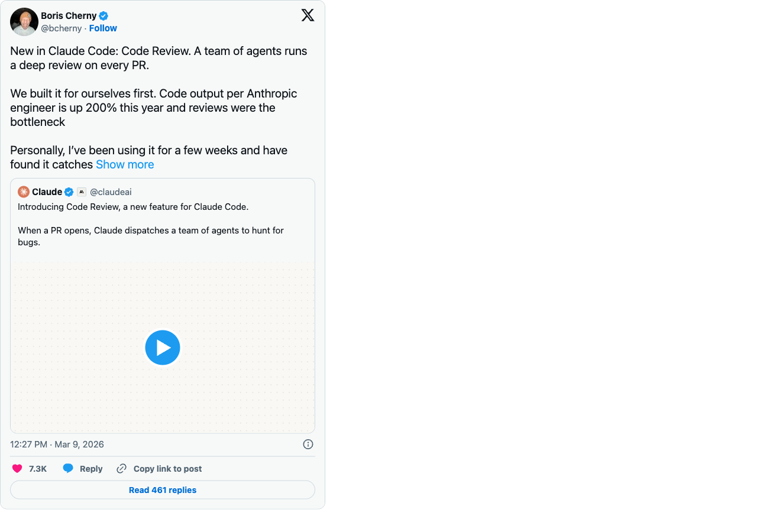The image size is (757, 532).
Task: Open the tweet info icon
Action: (308, 445)
